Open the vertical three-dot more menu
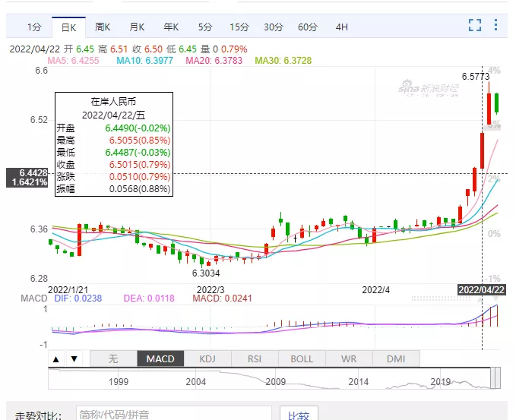This screenshot has height=420, width=516. click(495, 25)
